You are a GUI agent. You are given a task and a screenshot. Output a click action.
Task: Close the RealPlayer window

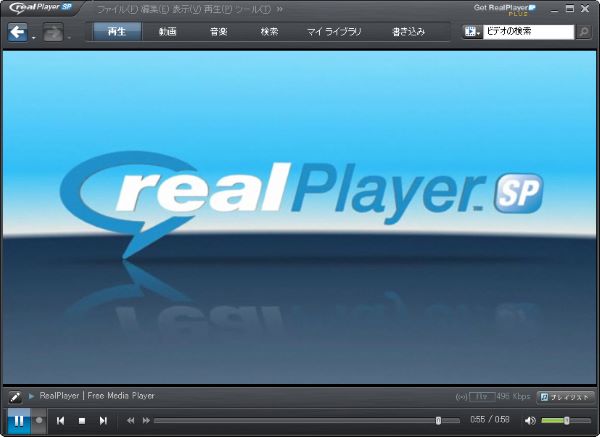click(585, 8)
